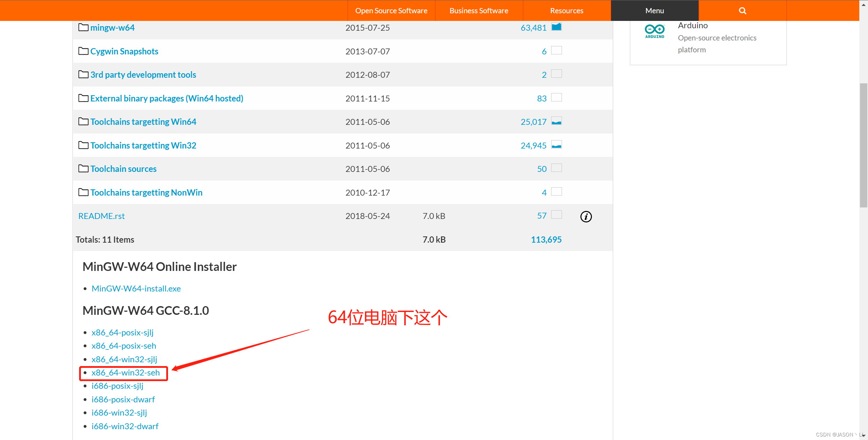This screenshot has width=868, height=440.
Task: Toggle the stats checkbox beside README.rst
Action: (556, 214)
